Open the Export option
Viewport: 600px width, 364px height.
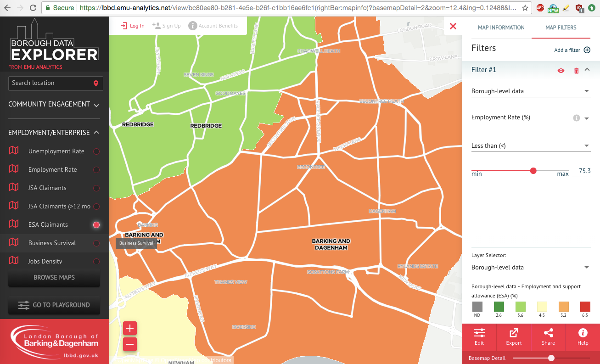tap(514, 336)
